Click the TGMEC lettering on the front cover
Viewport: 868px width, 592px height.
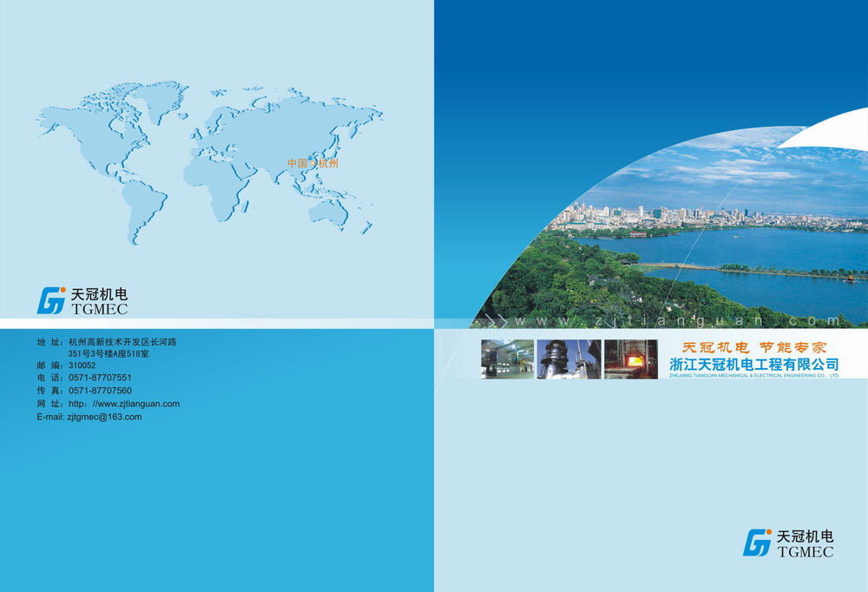click(x=806, y=551)
